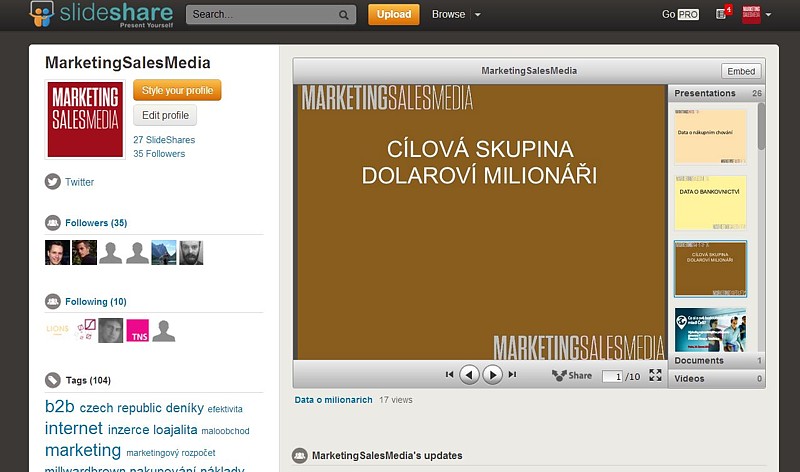
Task: Go to previous slide button
Action: point(469,375)
